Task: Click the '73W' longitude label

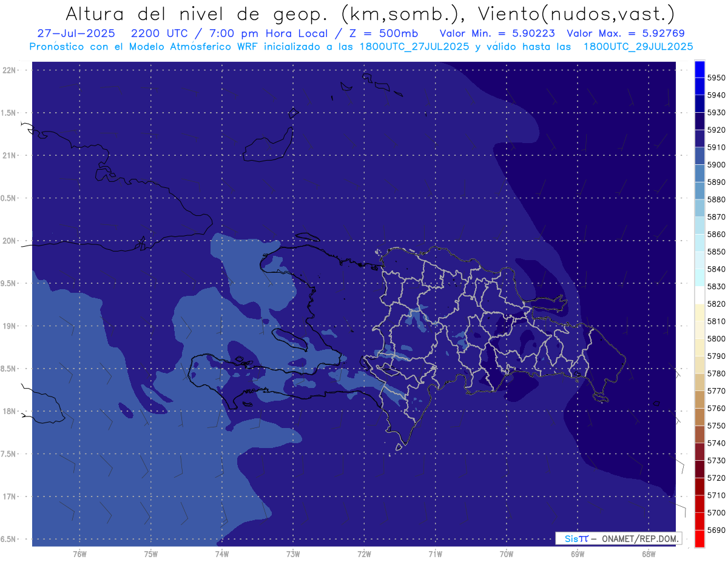Action: click(293, 554)
